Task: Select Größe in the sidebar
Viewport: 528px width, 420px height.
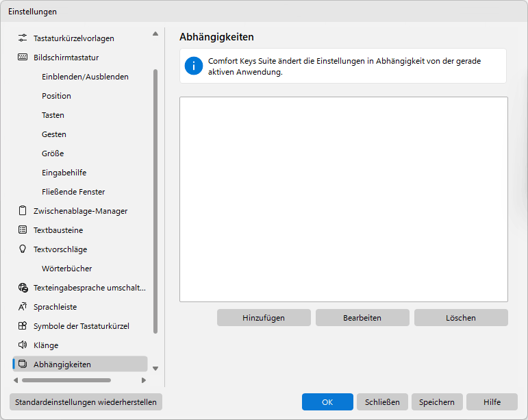Action: (x=53, y=153)
